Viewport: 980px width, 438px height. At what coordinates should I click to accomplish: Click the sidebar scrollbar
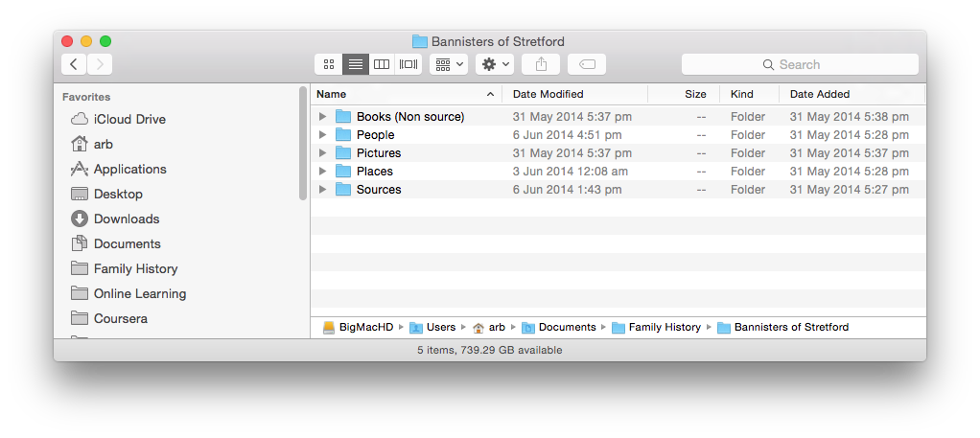click(303, 144)
